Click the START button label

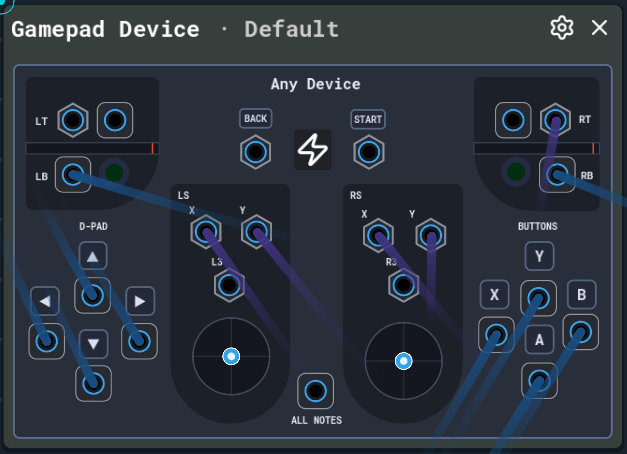click(x=368, y=119)
